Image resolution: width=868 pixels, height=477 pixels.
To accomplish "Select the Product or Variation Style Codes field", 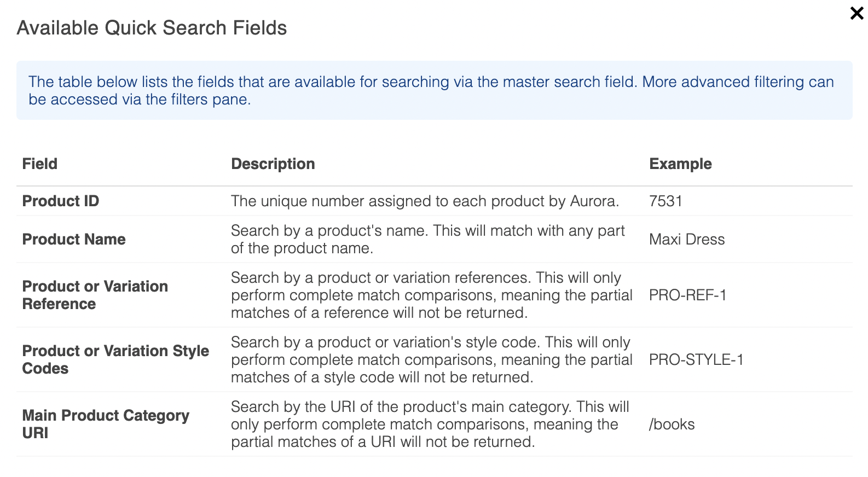I will pyautogui.click(x=115, y=360).
